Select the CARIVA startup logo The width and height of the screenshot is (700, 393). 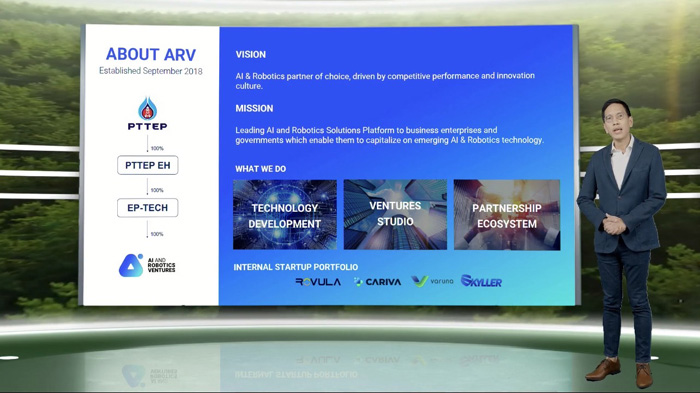tap(377, 282)
